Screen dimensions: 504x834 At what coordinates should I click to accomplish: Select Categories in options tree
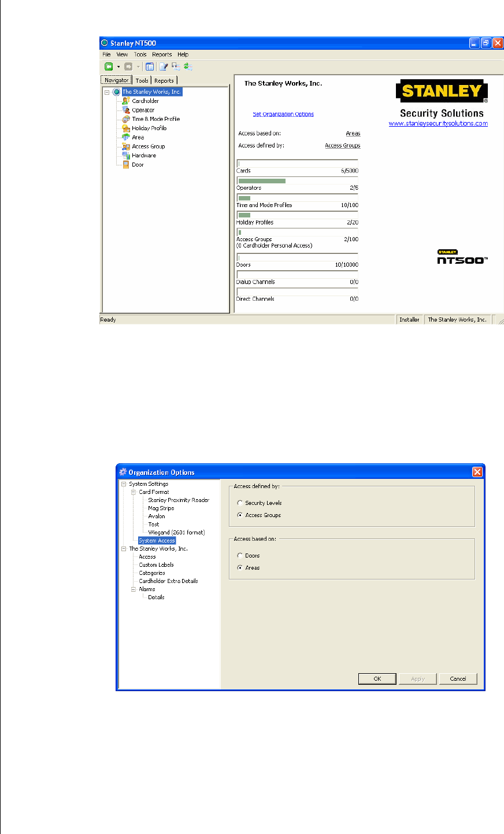(152, 573)
